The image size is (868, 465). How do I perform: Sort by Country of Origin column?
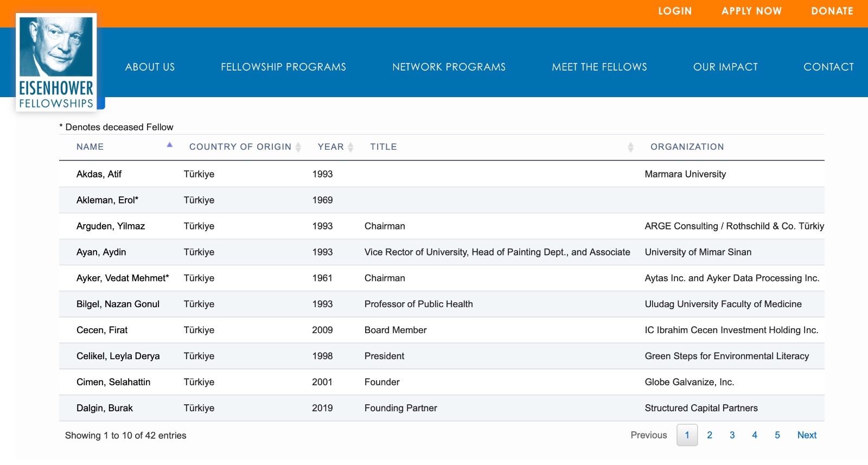(x=240, y=147)
